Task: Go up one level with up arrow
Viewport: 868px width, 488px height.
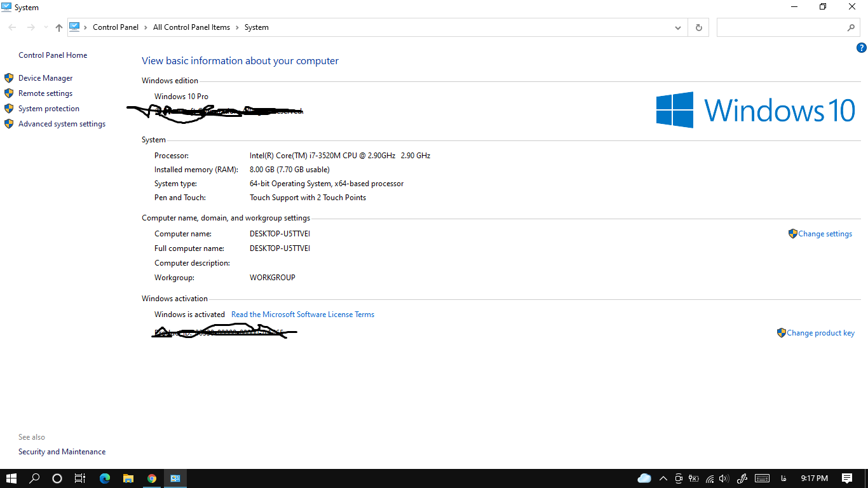Action: tap(59, 27)
